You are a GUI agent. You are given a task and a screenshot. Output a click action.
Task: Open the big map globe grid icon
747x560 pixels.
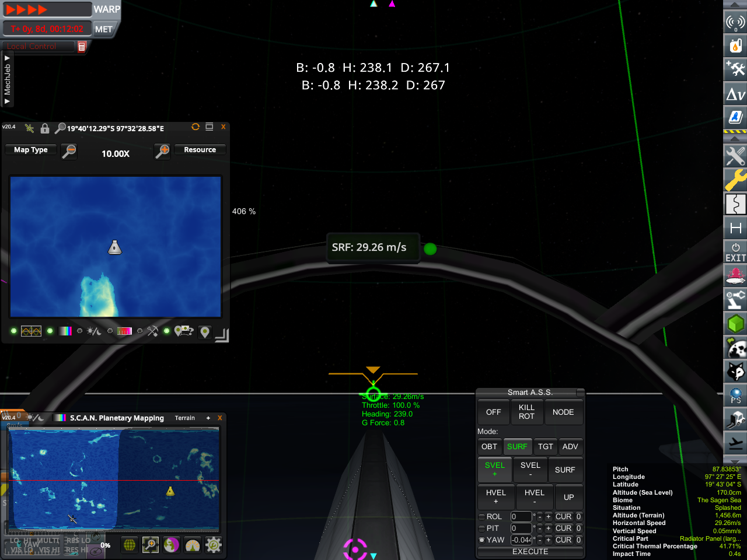tap(130, 545)
